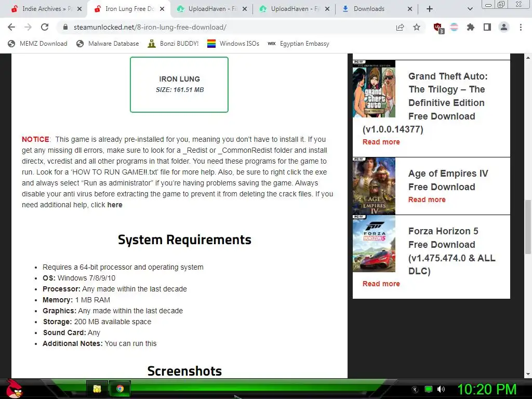The width and height of the screenshot is (532, 399).
Task: Open the Windows ISOs bookmark
Action: point(233,44)
